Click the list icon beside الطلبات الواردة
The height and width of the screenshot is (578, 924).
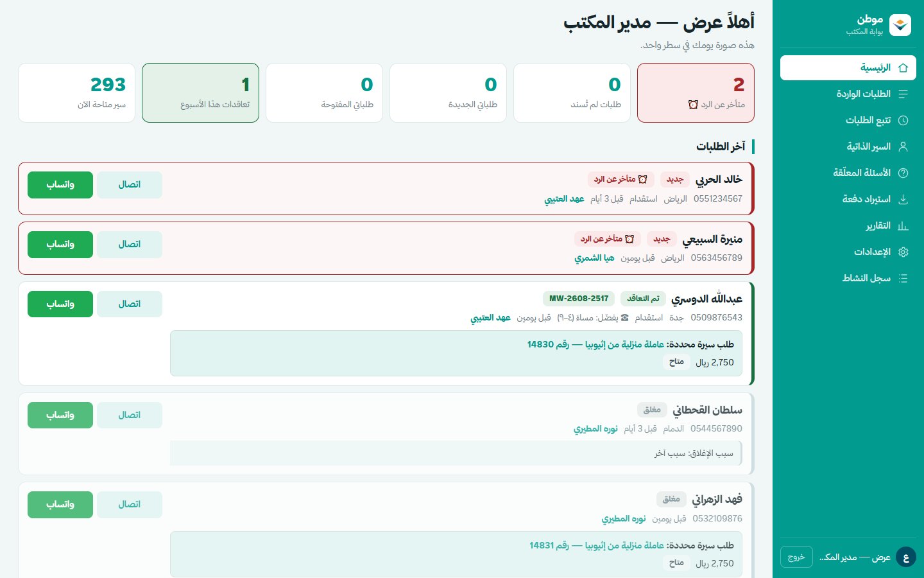coord(903,94)
